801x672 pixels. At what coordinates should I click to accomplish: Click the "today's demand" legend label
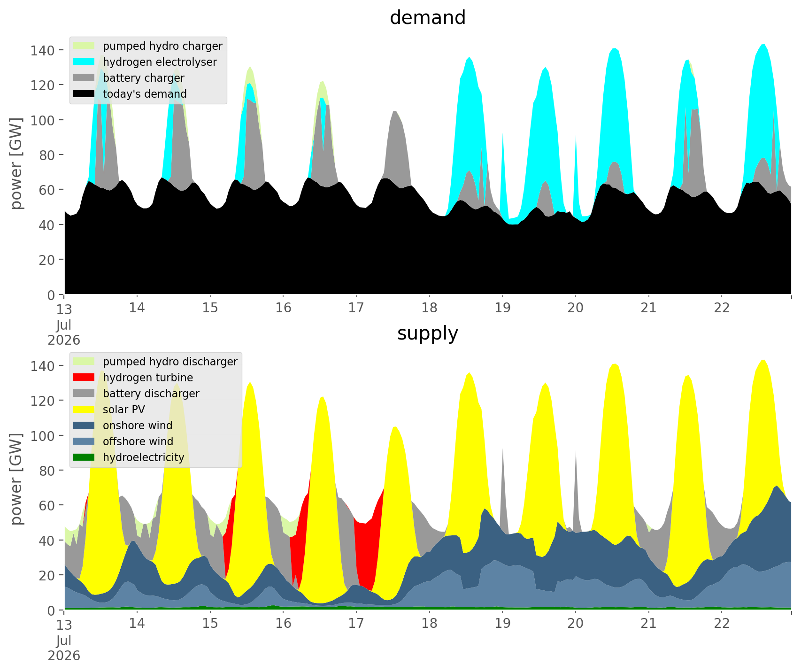(x=145, y=94)
